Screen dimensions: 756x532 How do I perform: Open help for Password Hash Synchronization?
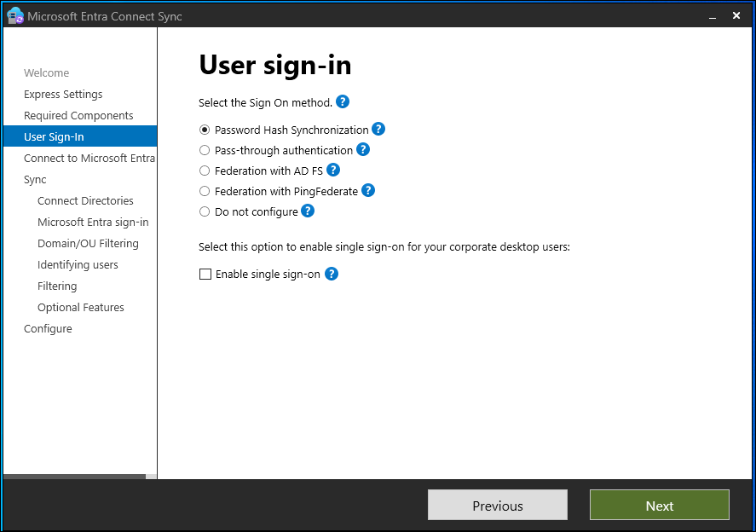(378, 130)
